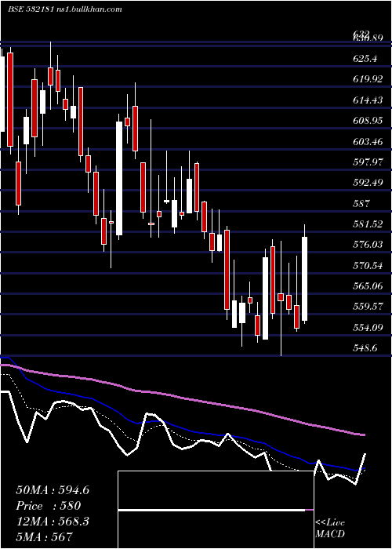Click the 548.6 price level label
The height and width of the screenshot is (549, 392).
(x=365, y=348)
